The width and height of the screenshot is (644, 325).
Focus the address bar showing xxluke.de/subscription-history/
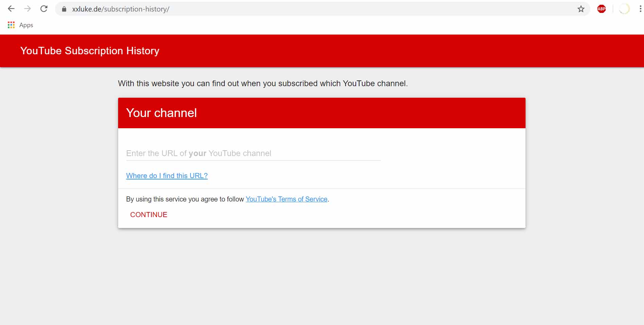pyautogui.click(x=323, y=9)
